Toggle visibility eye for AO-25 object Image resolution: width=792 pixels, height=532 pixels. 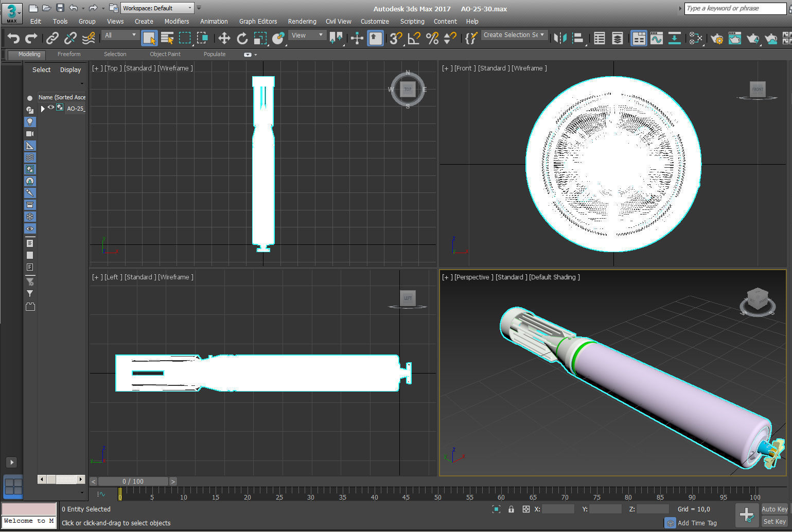pos(51,108)
